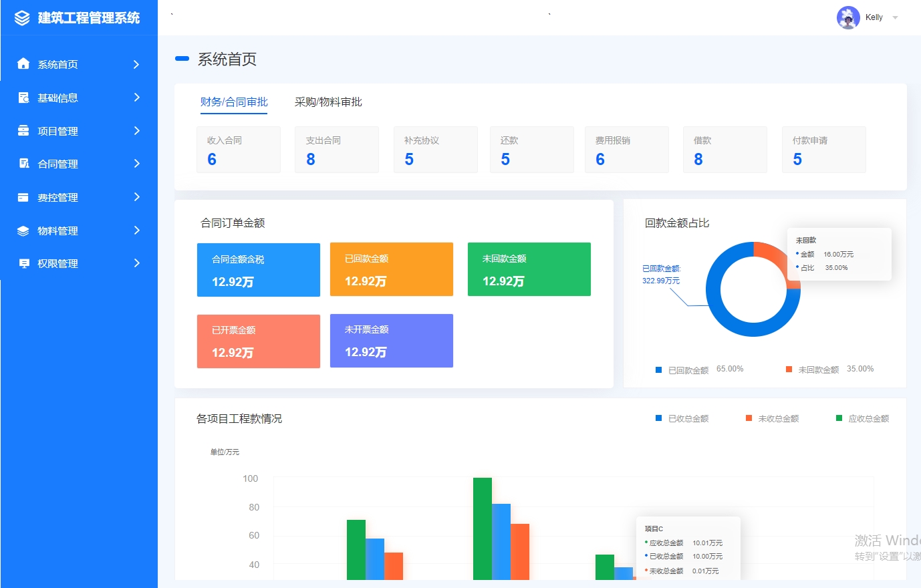Click the 已回款金额: 322.99万元 chart label
The width and height of the screenshot is (921, 588).
(662, 275)
